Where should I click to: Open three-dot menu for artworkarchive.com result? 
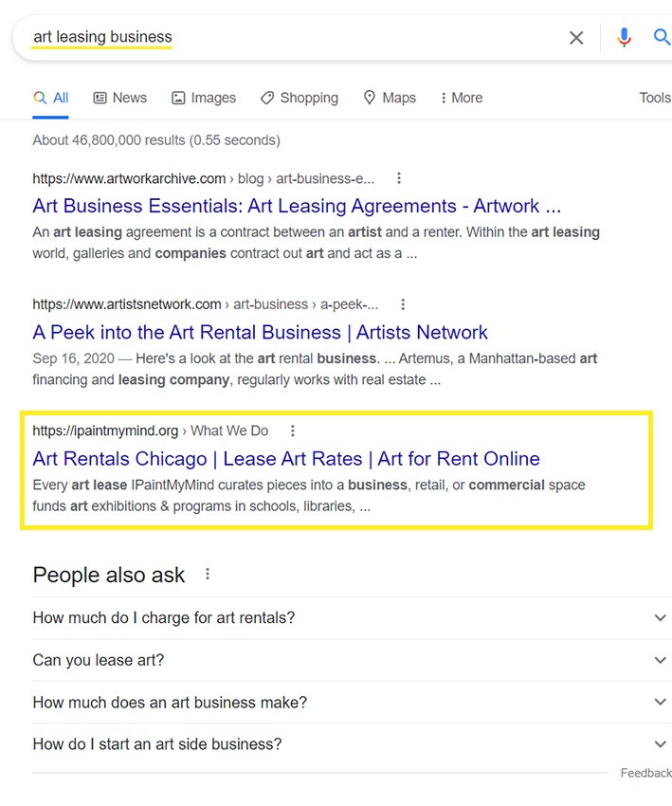399,178
